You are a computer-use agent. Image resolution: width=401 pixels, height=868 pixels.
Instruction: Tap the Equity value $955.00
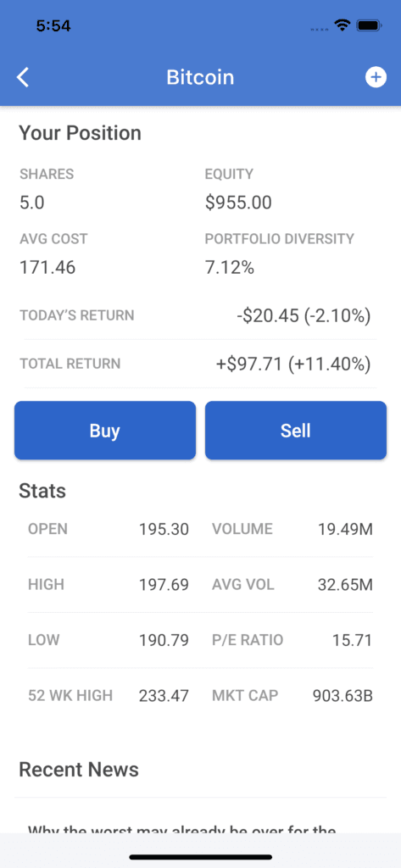click(x=238, y=203)
